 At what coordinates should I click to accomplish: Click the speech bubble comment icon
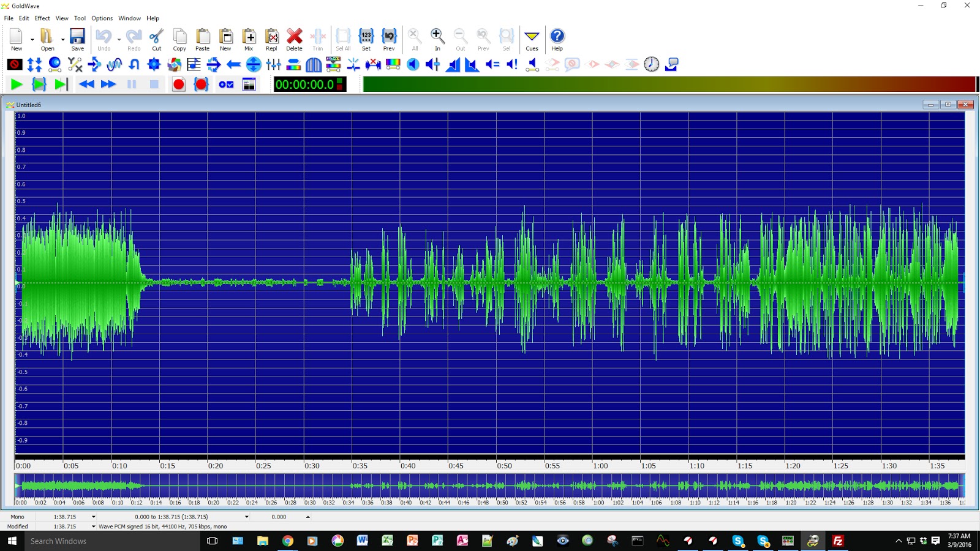pyautogui.click(x=672, y=64)
